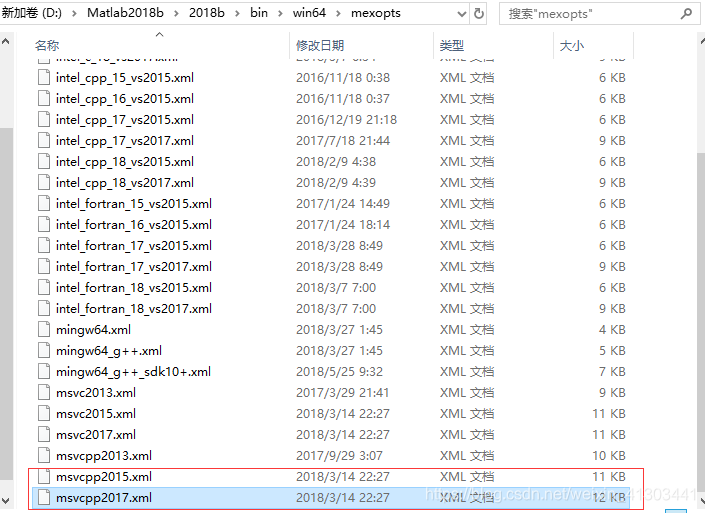Click the file icon of msvc2017.xml

click(x=44, y=435)
